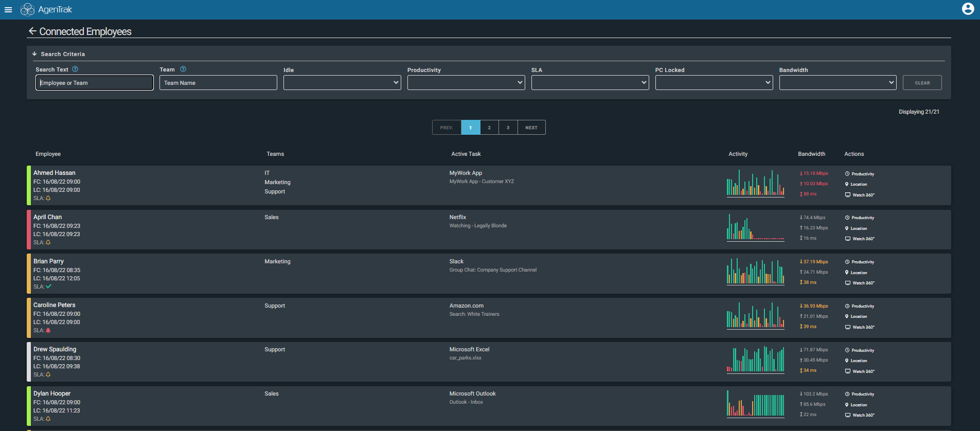Open Productivity for Brian Parry

click(x=860, y=262)
